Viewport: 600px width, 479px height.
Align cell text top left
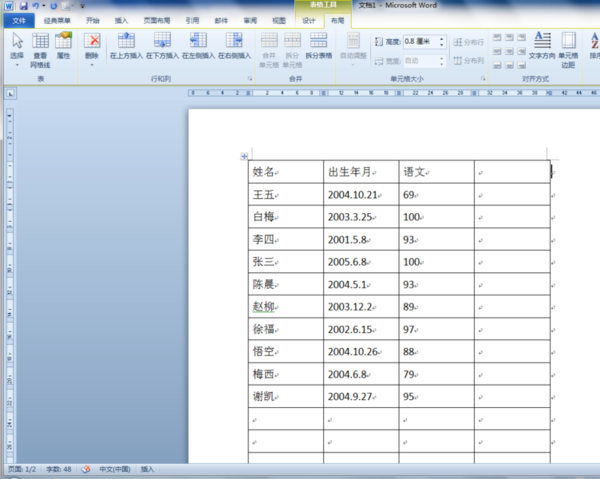[x=497, y=37]
